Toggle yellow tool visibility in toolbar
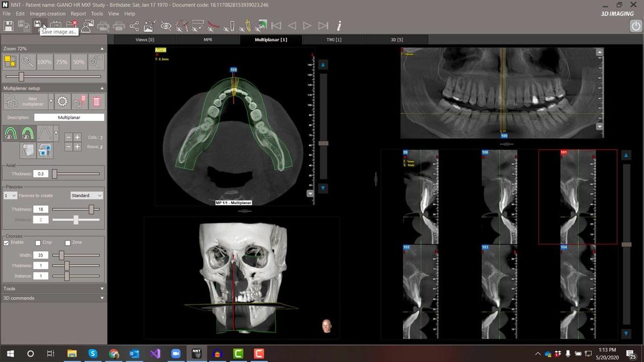 click(246, 25)
